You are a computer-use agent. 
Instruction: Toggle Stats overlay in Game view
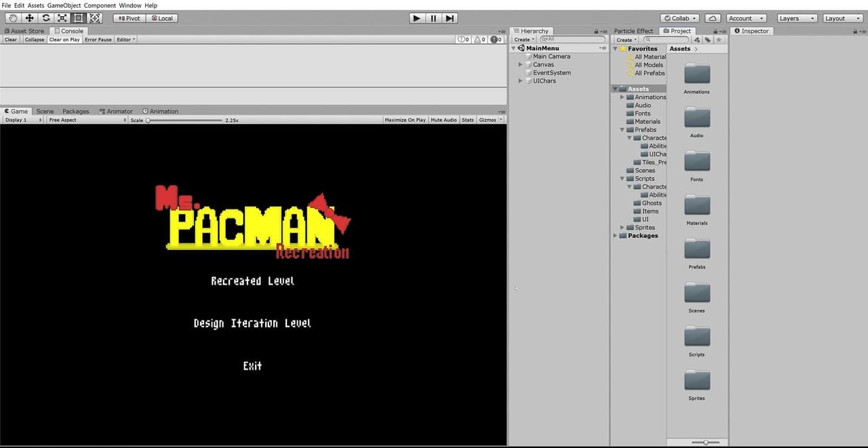point(467,120)
